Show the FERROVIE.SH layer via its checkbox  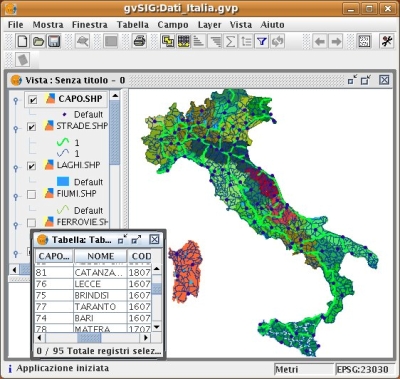point(31,223)
